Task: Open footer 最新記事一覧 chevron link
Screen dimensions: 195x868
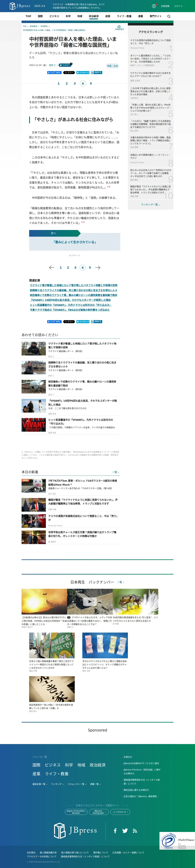Action: [40, 784]
